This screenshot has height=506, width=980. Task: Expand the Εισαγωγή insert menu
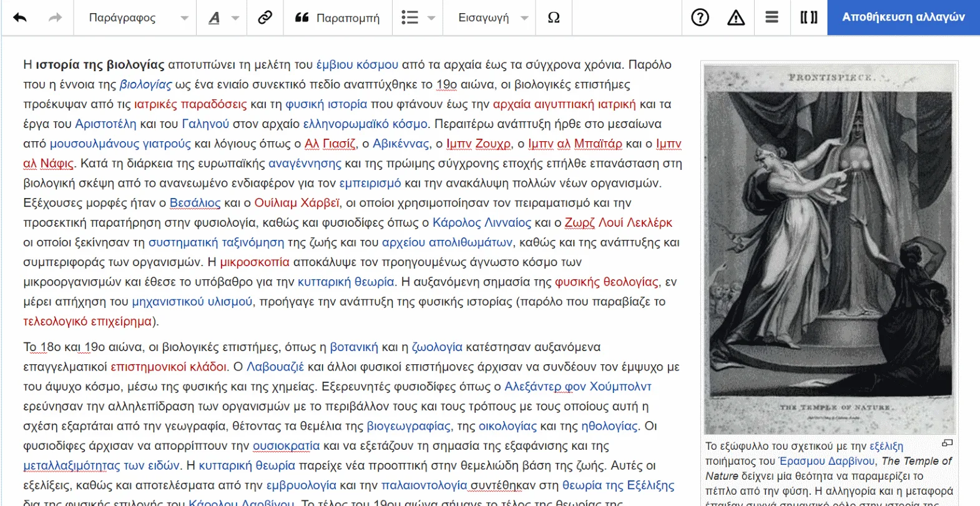point(493,17)
